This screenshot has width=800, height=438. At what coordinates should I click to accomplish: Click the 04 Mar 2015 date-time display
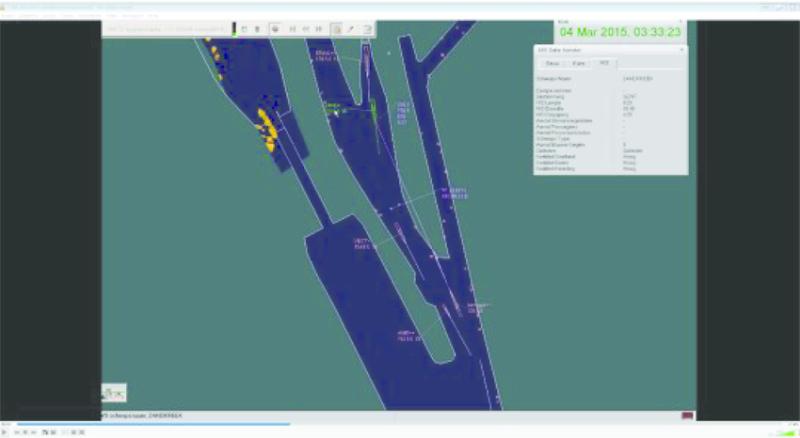(x=622, y=32)
